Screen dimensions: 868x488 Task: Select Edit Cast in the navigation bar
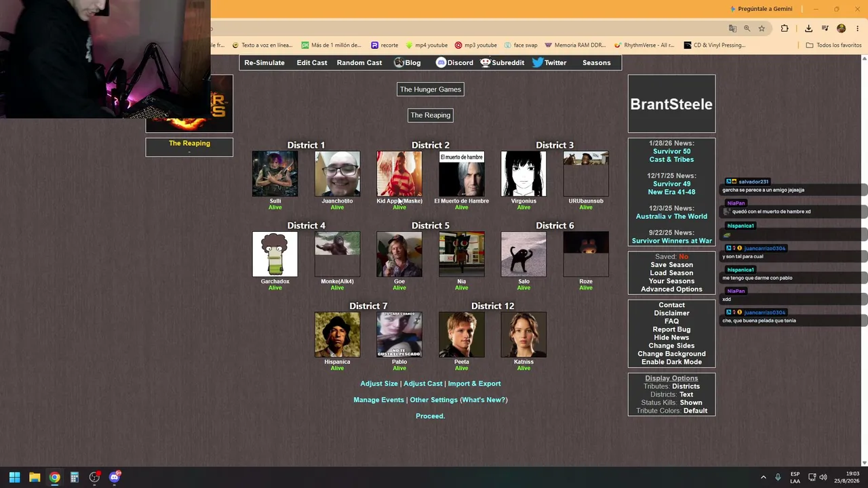(312, 62)
